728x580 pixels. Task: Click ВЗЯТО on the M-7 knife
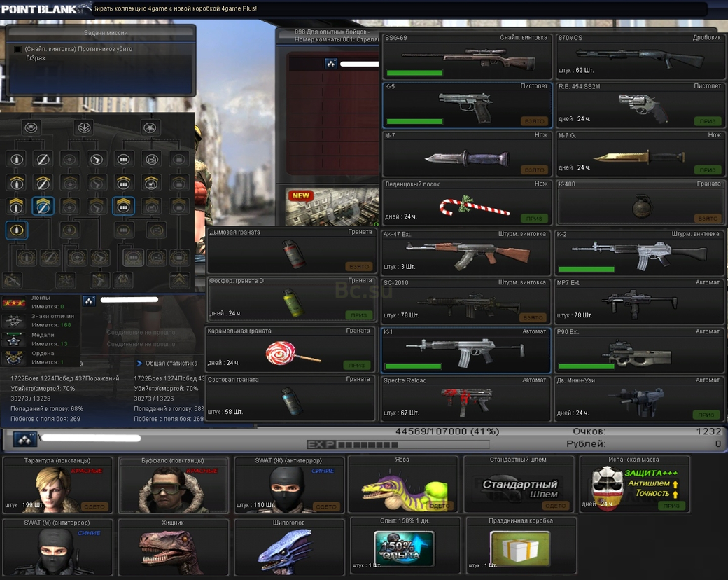tap(534, 170)
